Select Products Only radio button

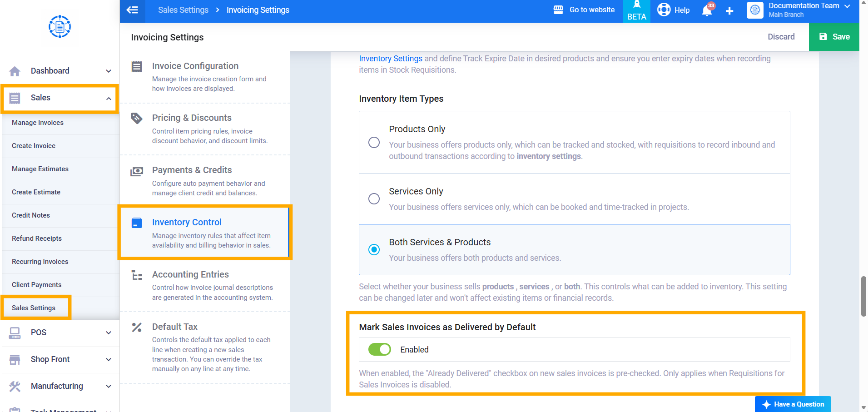tap(374, 142)
